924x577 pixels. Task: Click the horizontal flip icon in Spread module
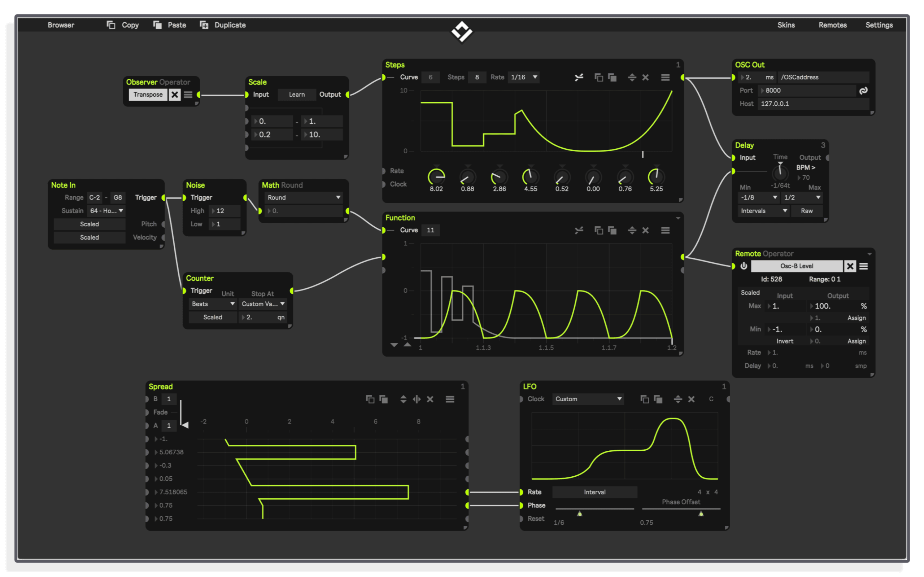click(417, 399)
